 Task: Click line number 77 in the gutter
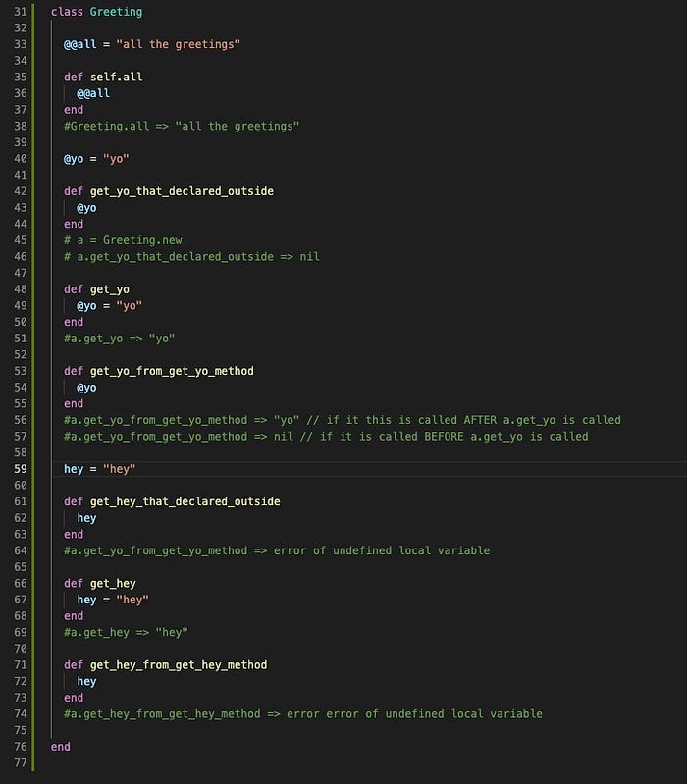point(20,763)
